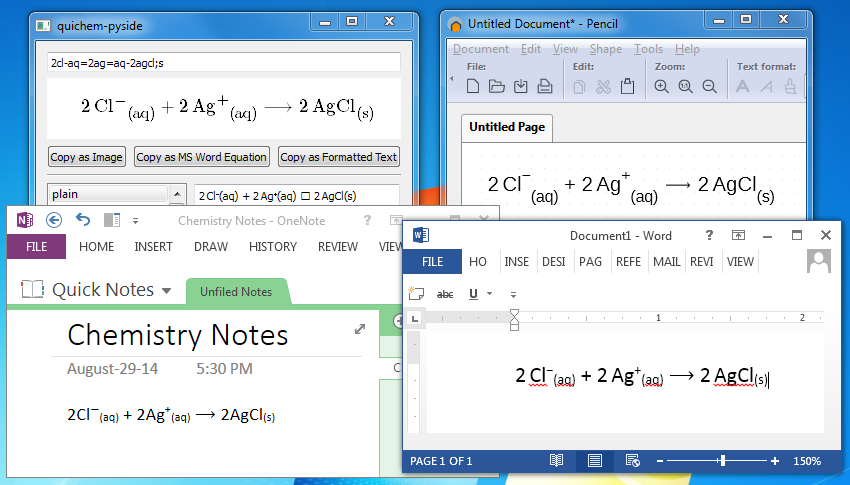850x485 pixels.
Task: Open the INSERT tab in OneNote
Action: pos(153,247)
